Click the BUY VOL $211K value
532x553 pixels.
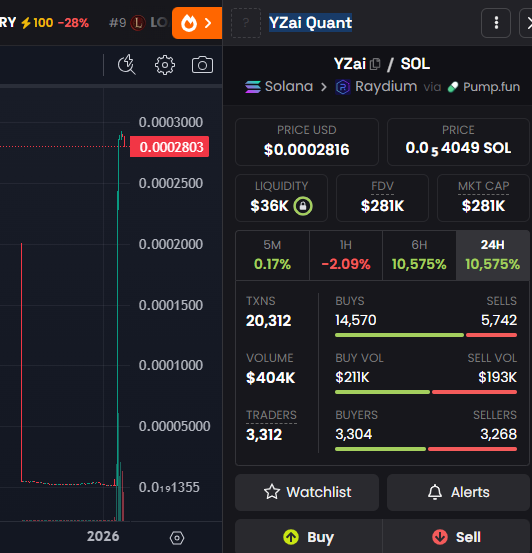[x=352, y=377]
